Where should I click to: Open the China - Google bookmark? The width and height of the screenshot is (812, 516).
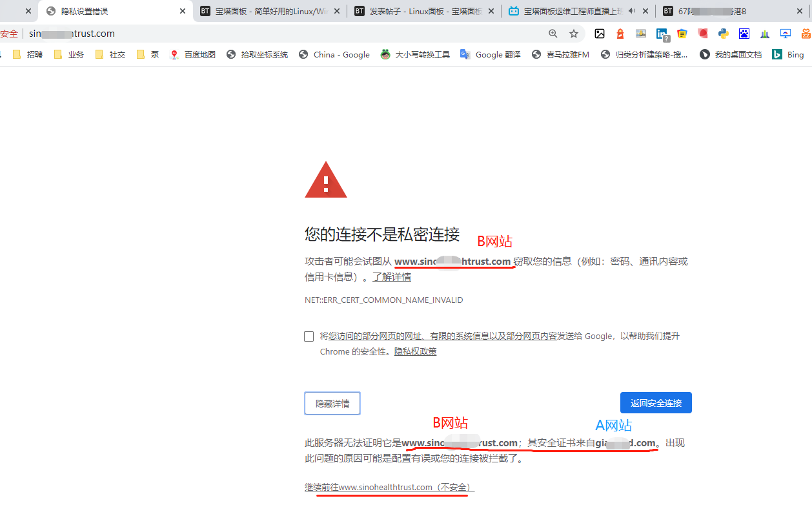pyautogui.click(x=334, y=55)
